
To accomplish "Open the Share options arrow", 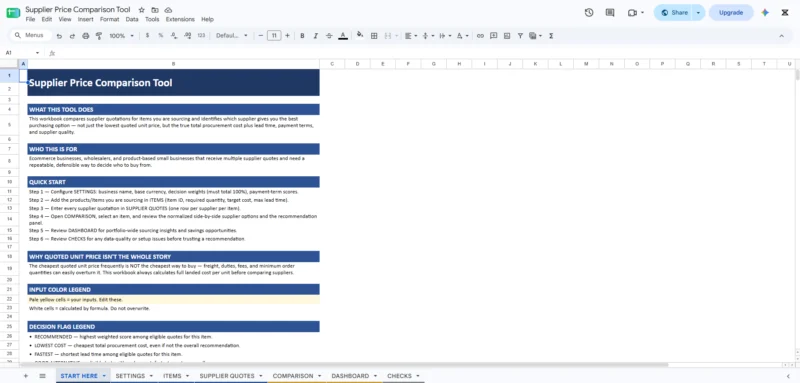I will pos(698,13).
